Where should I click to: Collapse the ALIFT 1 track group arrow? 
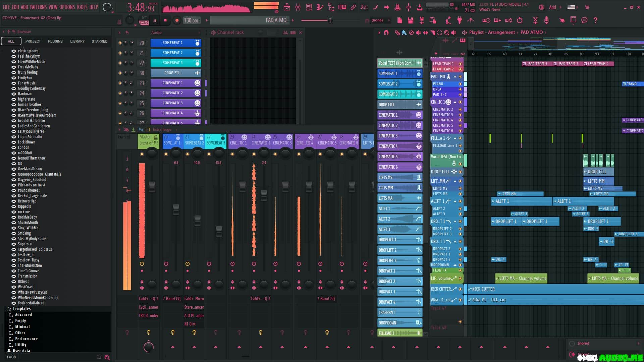click(455, 201)
